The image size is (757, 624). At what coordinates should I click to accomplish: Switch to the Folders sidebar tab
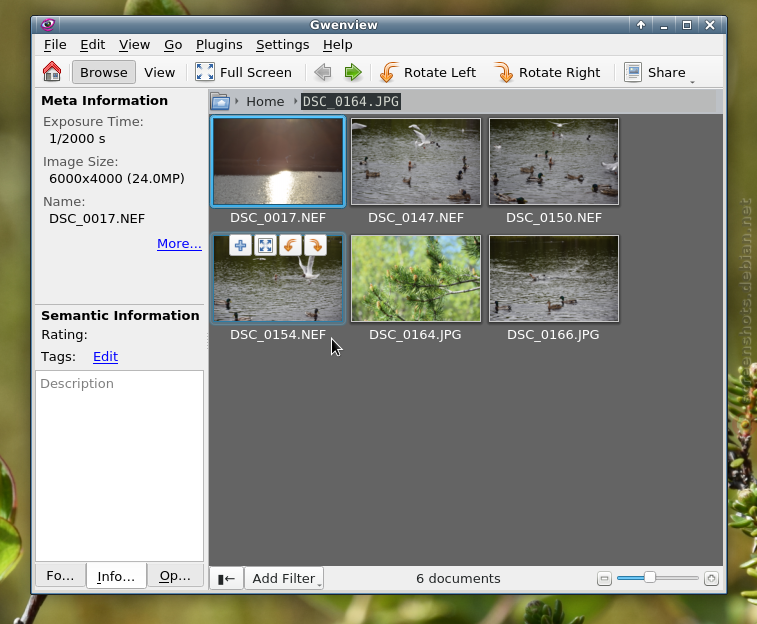click(x=60, y=576)
